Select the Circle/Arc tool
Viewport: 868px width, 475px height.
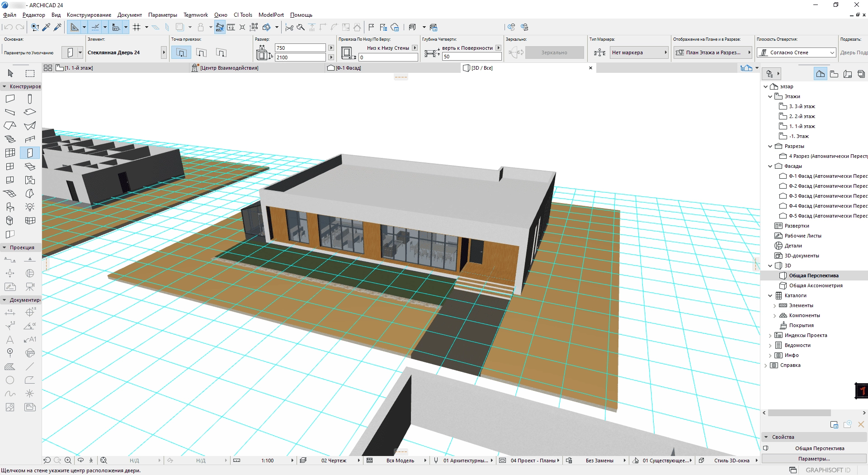(10, 380)
